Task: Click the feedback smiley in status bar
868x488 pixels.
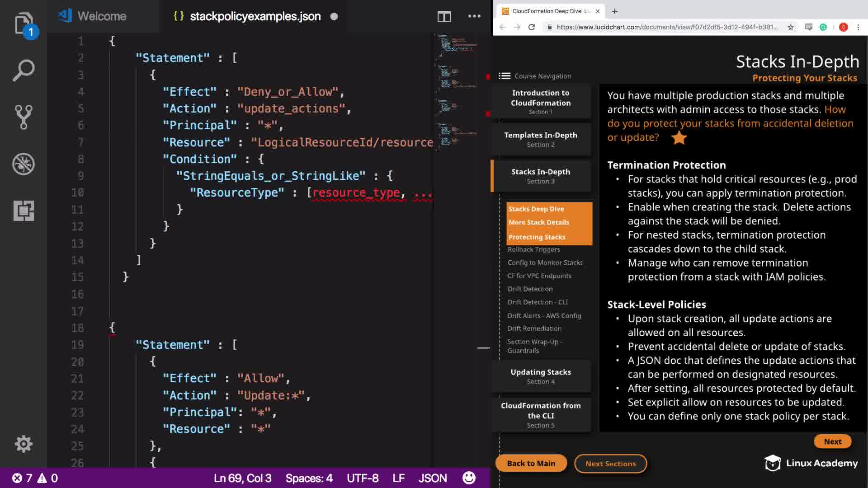Action: click(469, 478)
